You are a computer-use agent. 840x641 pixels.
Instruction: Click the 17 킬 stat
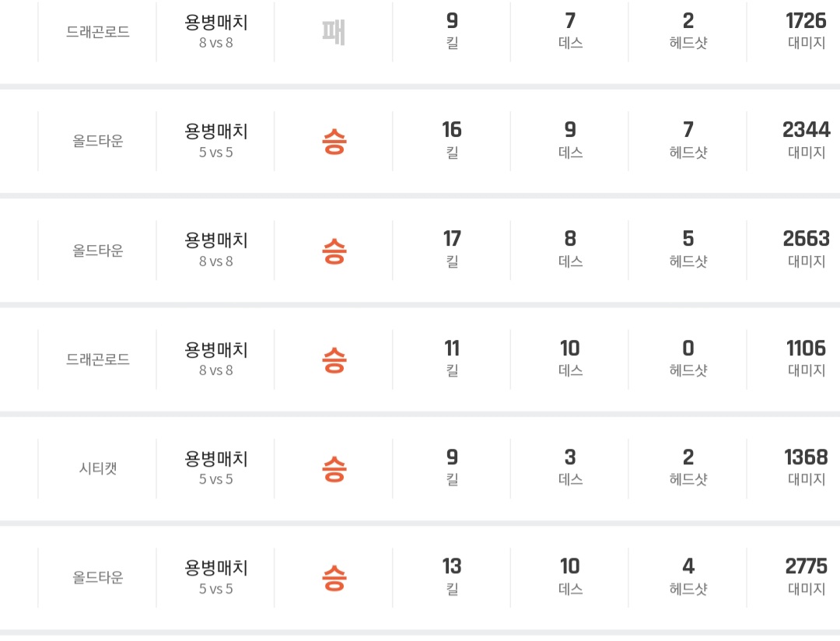(x=452, y=239)
